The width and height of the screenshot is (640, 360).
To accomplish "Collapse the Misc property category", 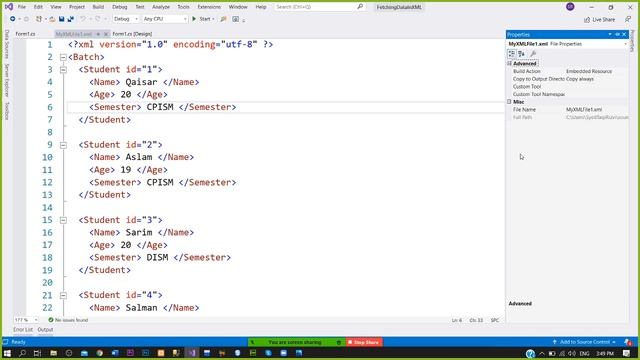I will point(509,102).
